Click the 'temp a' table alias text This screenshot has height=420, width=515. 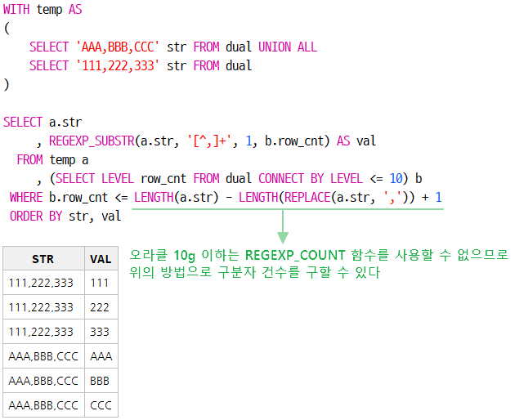pos(69,160)
